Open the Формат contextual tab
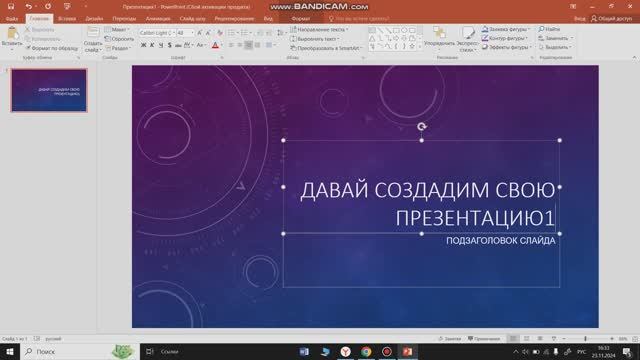This screenshot has width=640, height=360. 301,19
